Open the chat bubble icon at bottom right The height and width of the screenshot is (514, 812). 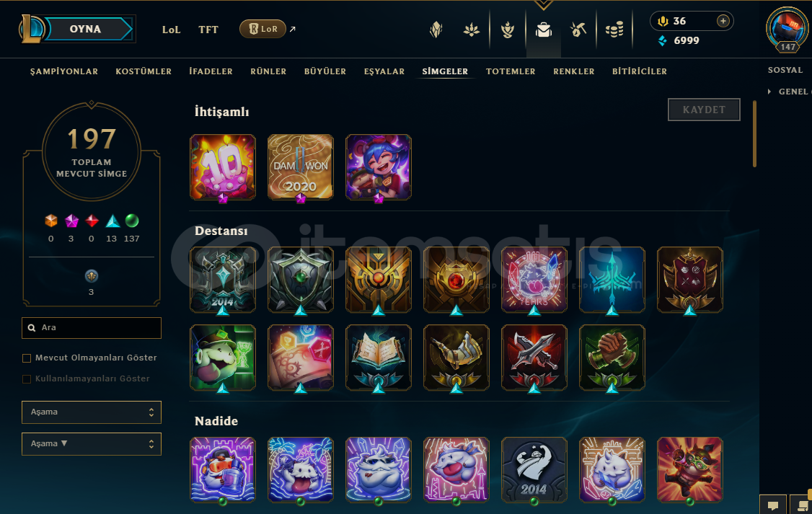(x=772, y=505)
